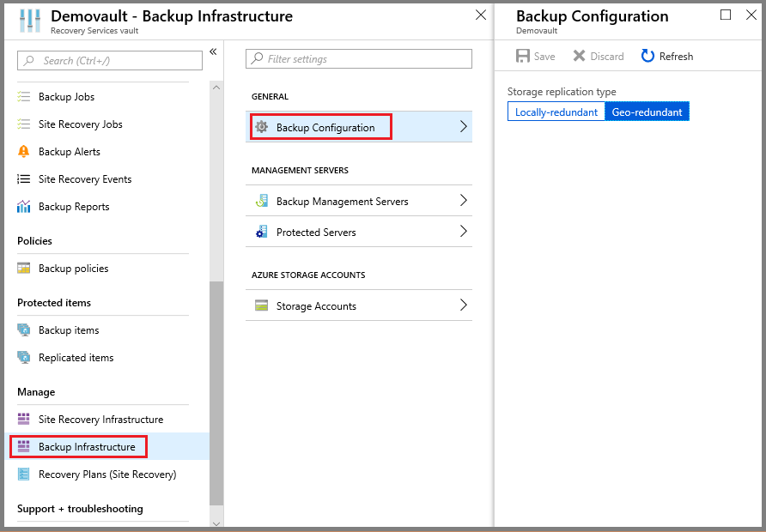Open Backup Alerts via its bell icon
766x532 pixels.
[23, 151]
